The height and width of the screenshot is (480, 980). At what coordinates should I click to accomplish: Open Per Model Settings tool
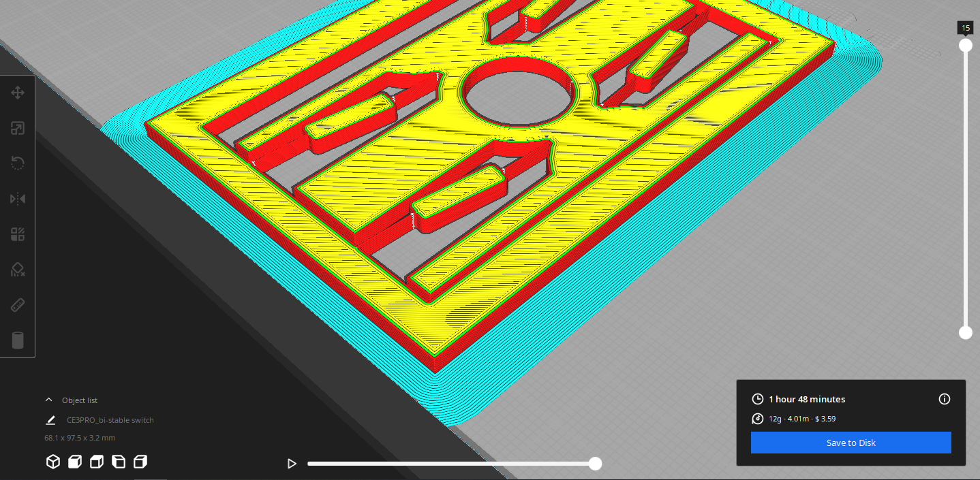coord(18,235)
